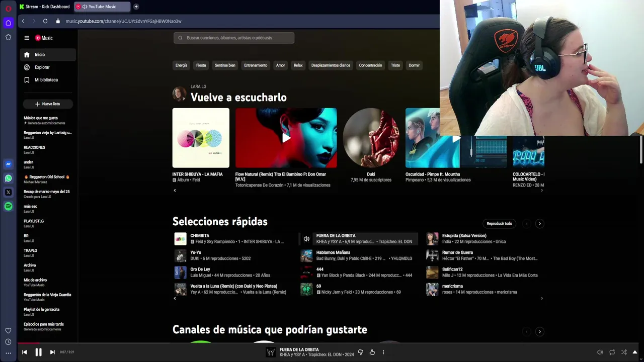The width and height of the screenshot is (644, 362).
Task: Open Episodios para más tarde in sidebar
Action: click(48, 326)
